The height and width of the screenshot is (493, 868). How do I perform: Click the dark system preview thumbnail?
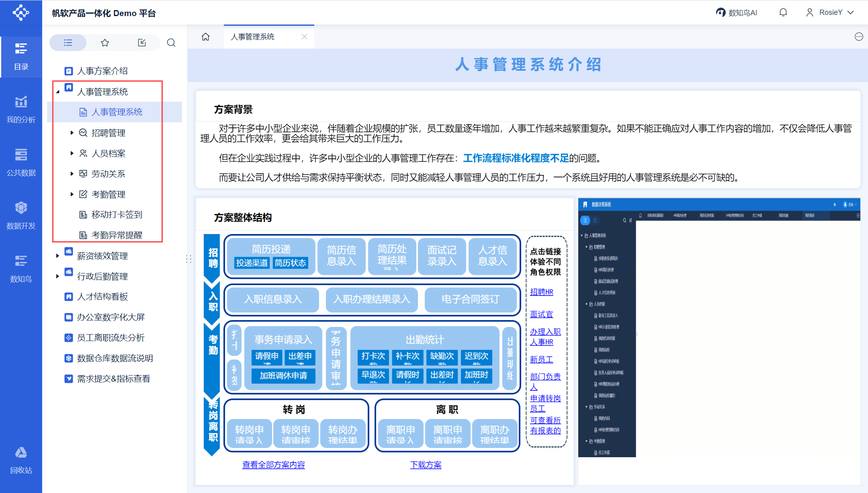[719, 328]
